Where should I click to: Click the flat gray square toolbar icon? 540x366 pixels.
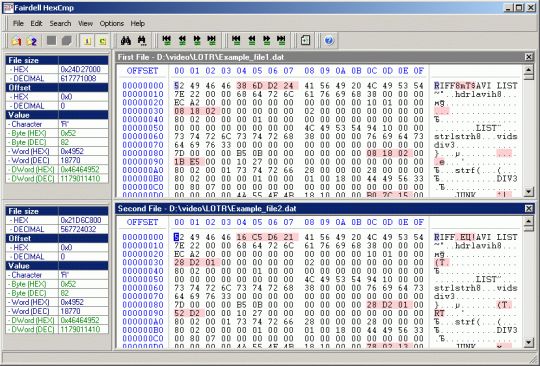tap(52, 41)
